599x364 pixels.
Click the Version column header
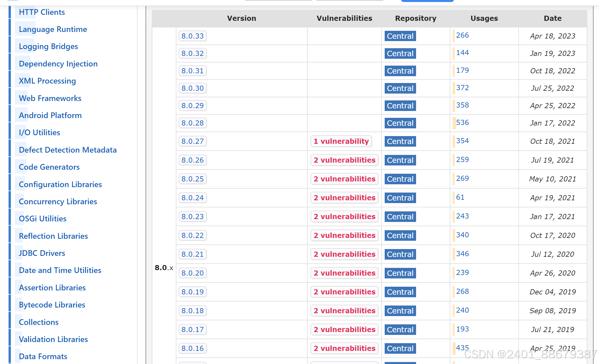[241, 18]
